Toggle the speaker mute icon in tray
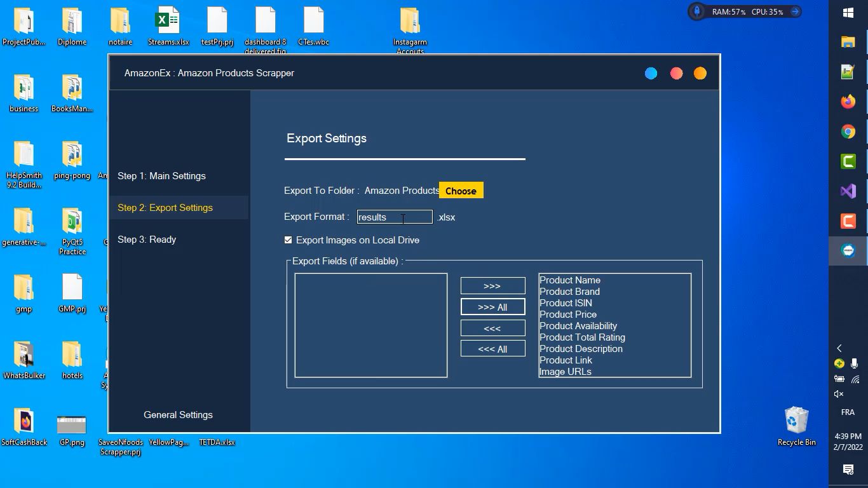Image resolution: width=868 pixels, height=488 pixels. (x=839, y=394)
